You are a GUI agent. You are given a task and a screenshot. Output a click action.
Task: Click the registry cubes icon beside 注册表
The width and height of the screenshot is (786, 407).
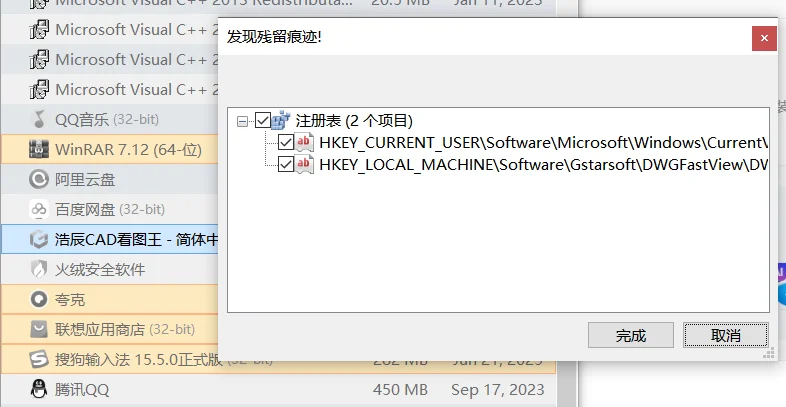pos(281,120)
